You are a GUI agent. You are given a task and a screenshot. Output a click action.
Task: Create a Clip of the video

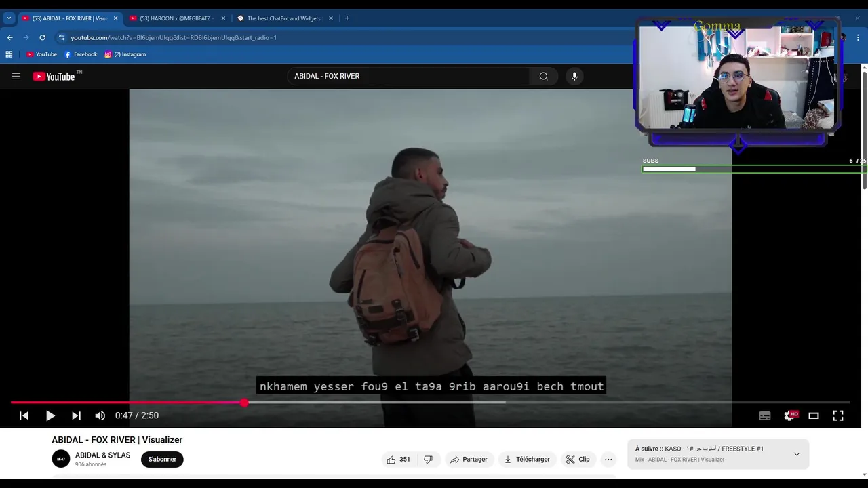coord(578,460)
